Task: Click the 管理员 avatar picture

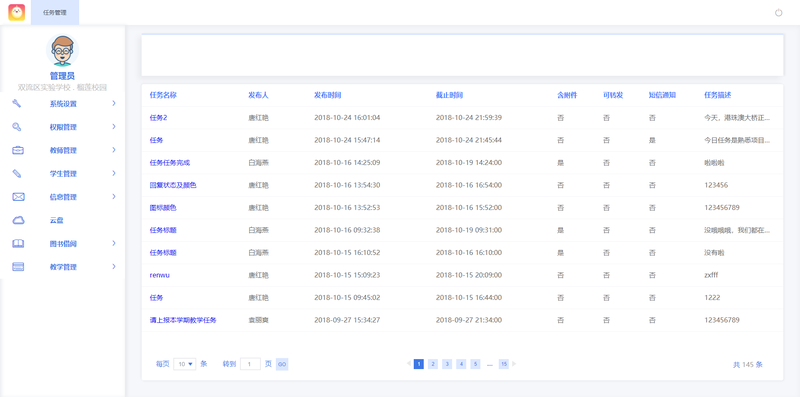Action: click(x=62, y=50)
